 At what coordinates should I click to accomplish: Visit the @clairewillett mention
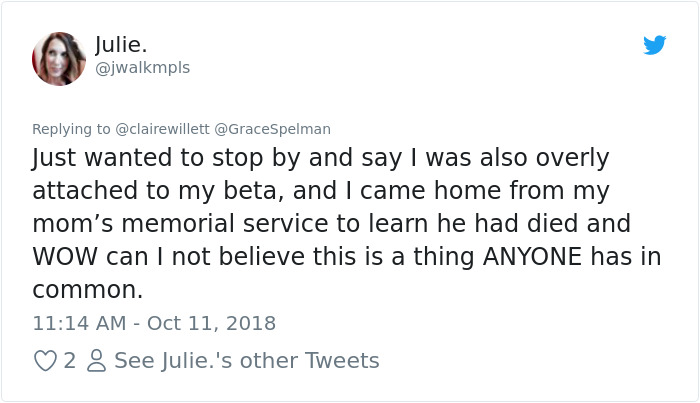pyautogui.click(x=163, y=129)
